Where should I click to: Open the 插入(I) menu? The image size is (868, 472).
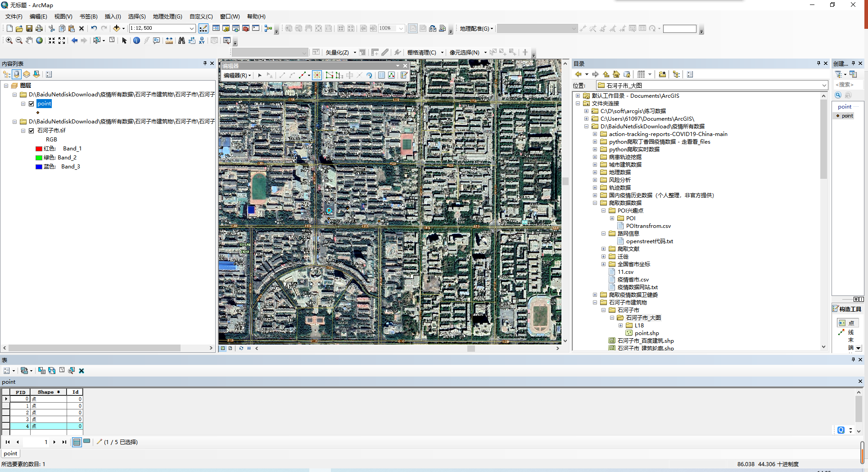113,17
